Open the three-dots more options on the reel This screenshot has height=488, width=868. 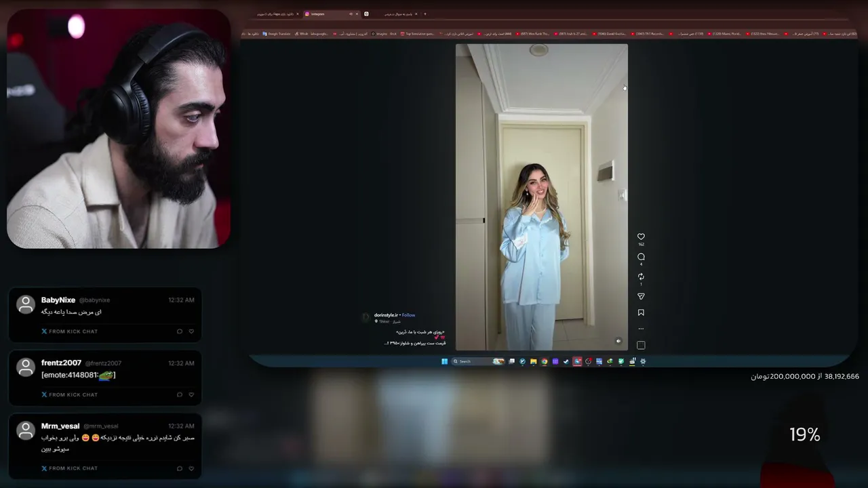pos(641,329)
